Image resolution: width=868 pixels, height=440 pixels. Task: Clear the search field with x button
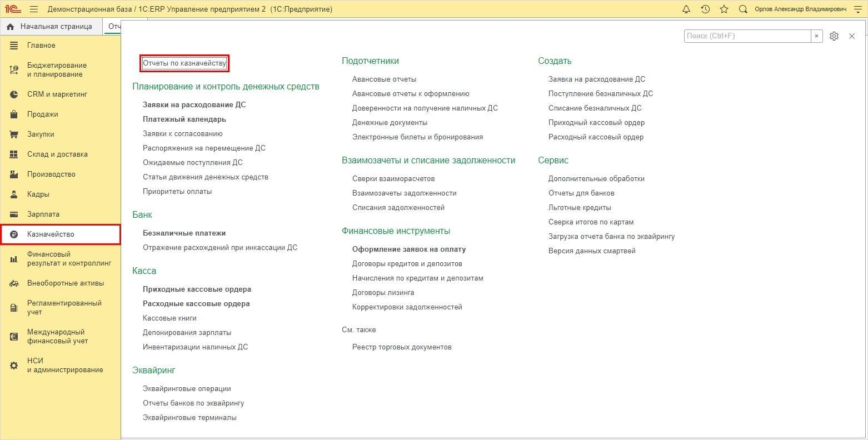tap(816, 36)
